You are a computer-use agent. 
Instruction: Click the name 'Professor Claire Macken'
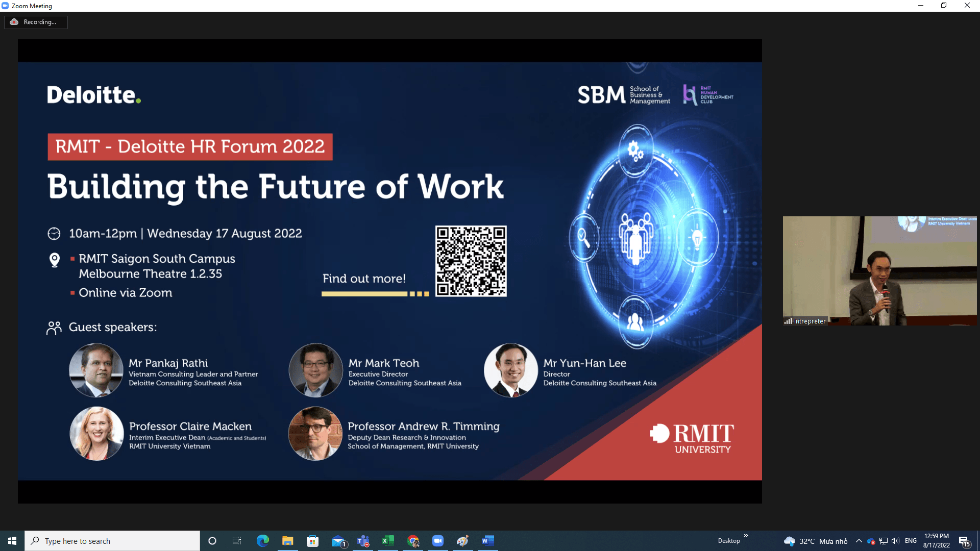[190, 427]
